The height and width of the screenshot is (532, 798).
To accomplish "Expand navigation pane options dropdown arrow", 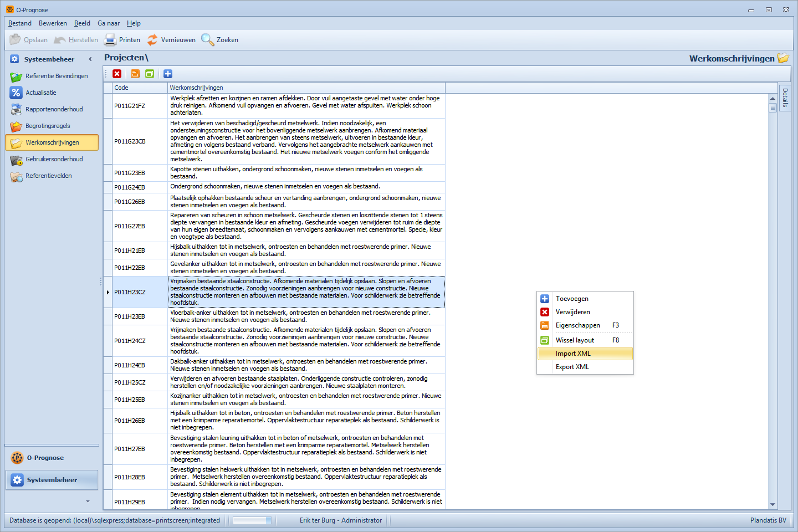I will (x=88, y=502).
